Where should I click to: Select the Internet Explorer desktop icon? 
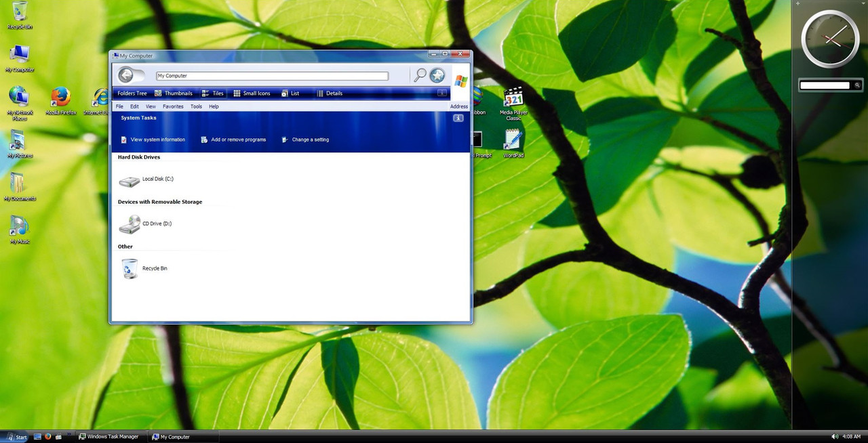click(99, 102)
